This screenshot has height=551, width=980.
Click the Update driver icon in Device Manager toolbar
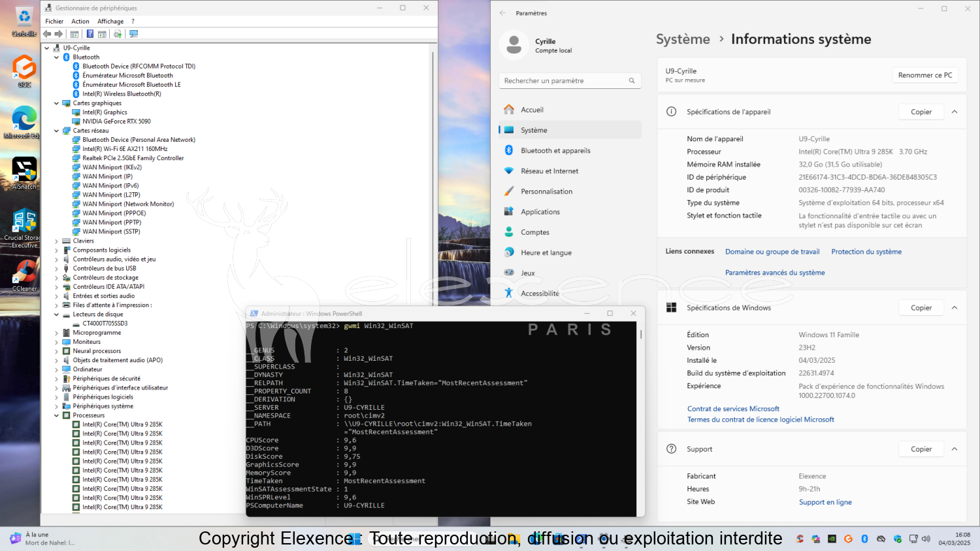(x=118, y=34)
